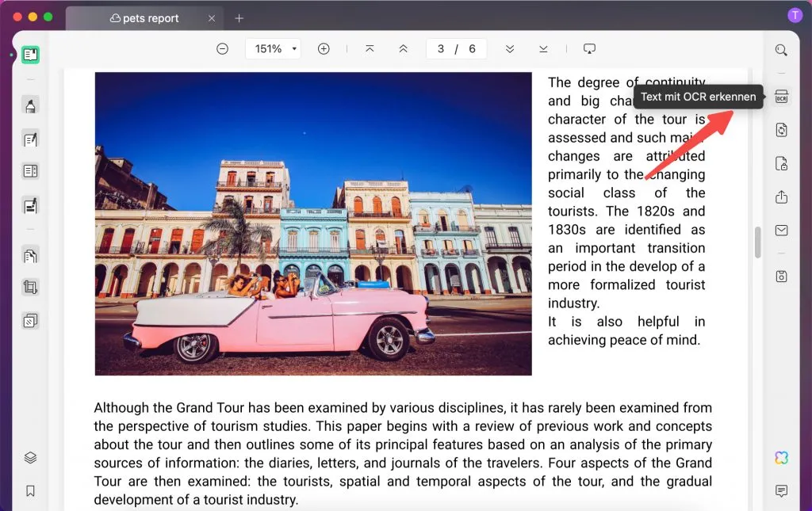Start slideshow presentation mode
The image size is (812, 511).
click(x=589, y=48)
